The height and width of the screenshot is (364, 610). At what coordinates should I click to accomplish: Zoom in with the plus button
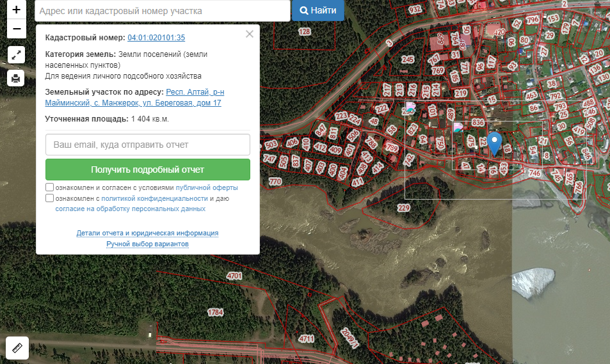[17, 10]
